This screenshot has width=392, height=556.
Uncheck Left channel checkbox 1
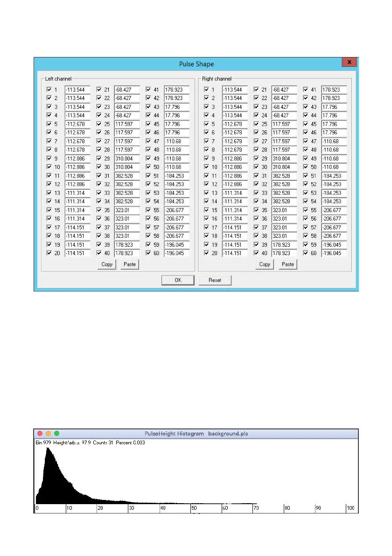point(49,89)
